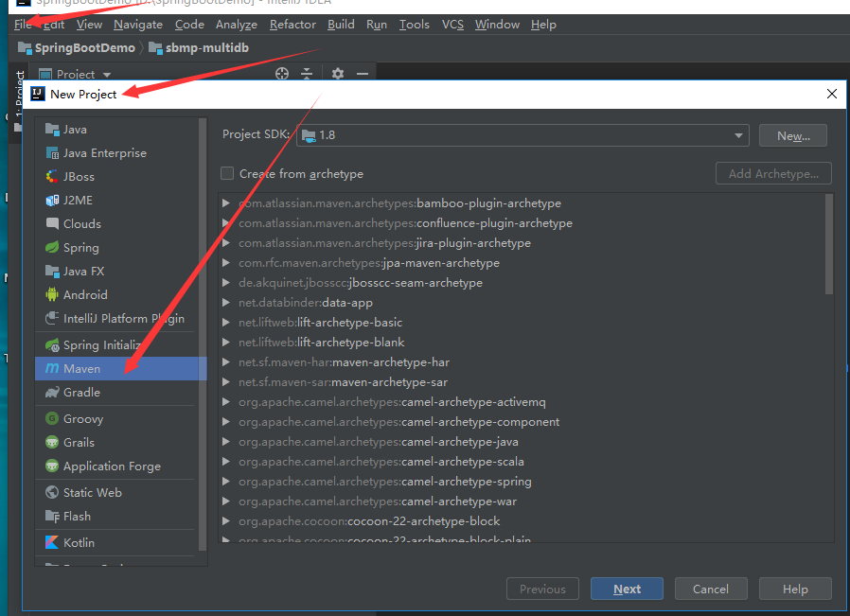Close the New Project dialog
Viewport: 850px width, 616px height.
coord(832,94)
